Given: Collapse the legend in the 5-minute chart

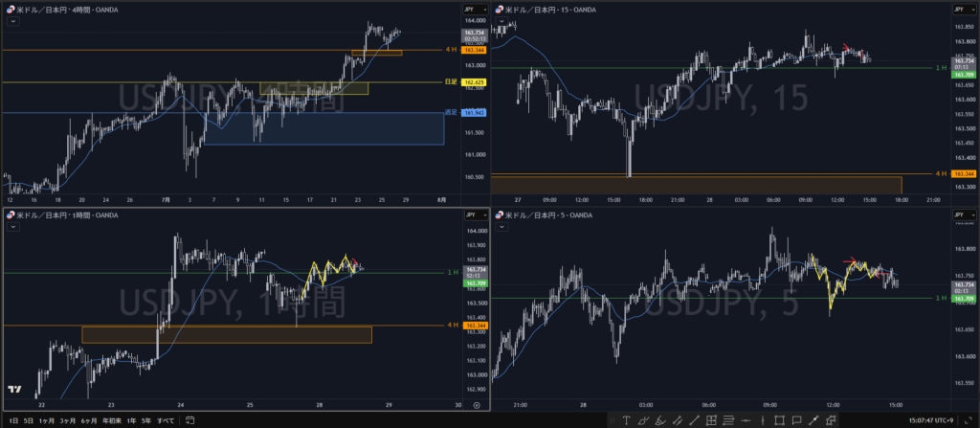Looking at the screenshot, I should 501,227.
